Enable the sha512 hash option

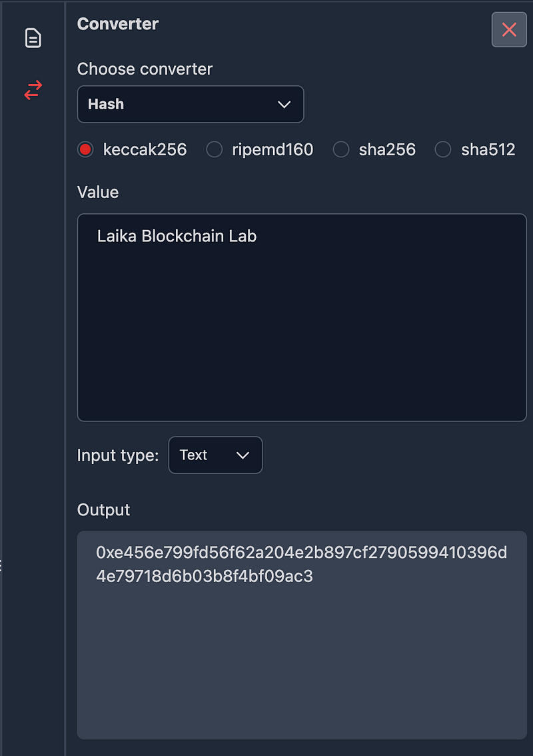(443, 149)
